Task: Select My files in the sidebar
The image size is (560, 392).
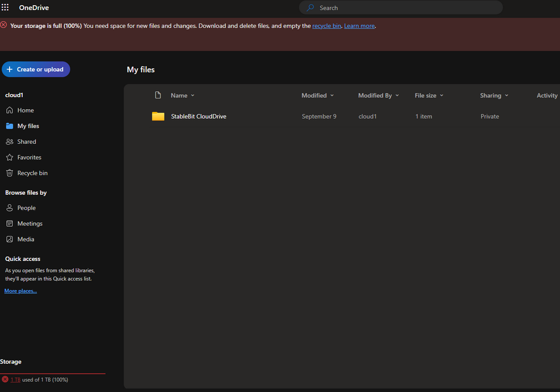Action: coord(27,125)
